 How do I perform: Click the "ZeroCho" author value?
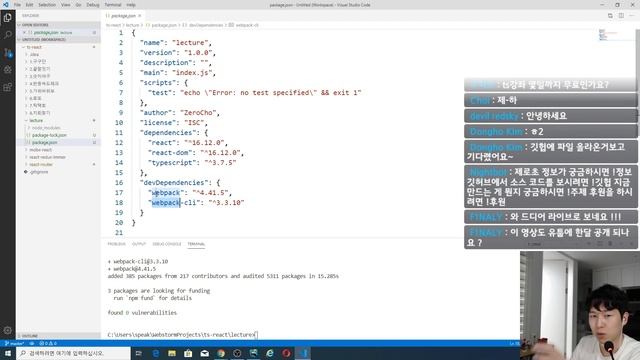(x=198, y=113)
